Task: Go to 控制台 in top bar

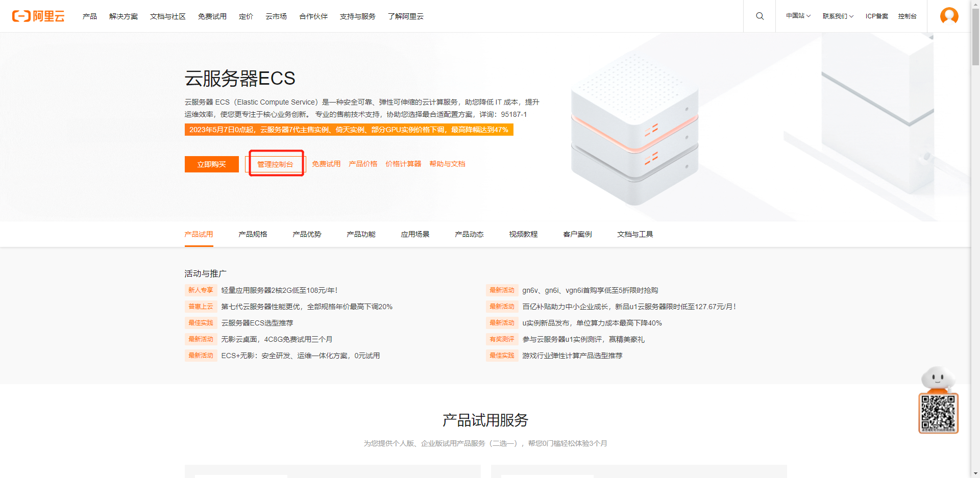Action: point(907,16)
